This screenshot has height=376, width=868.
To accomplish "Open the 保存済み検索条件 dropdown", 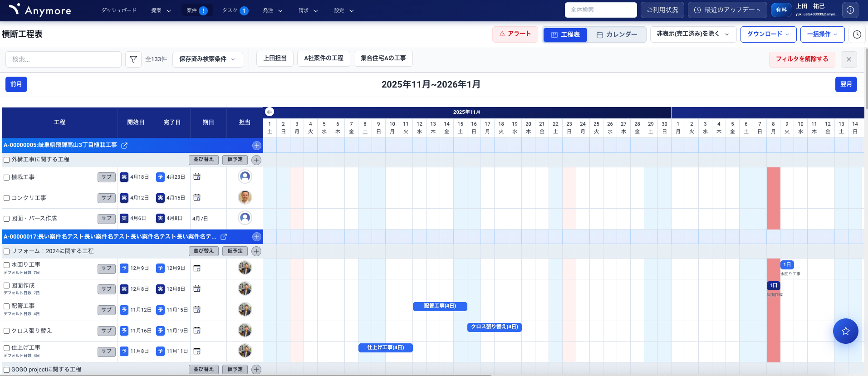I will (207, 59).
